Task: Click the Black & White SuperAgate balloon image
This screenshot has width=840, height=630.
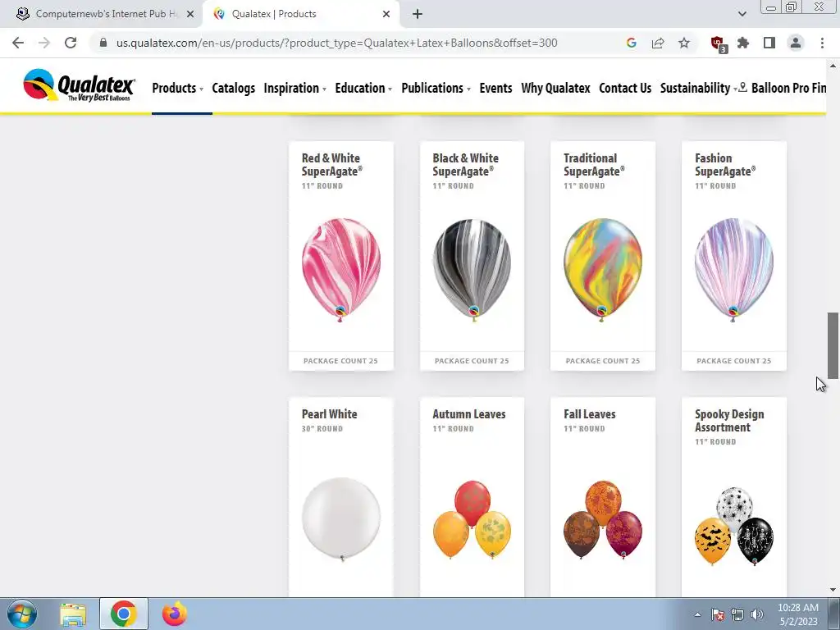Action: (x=472, y=269)
